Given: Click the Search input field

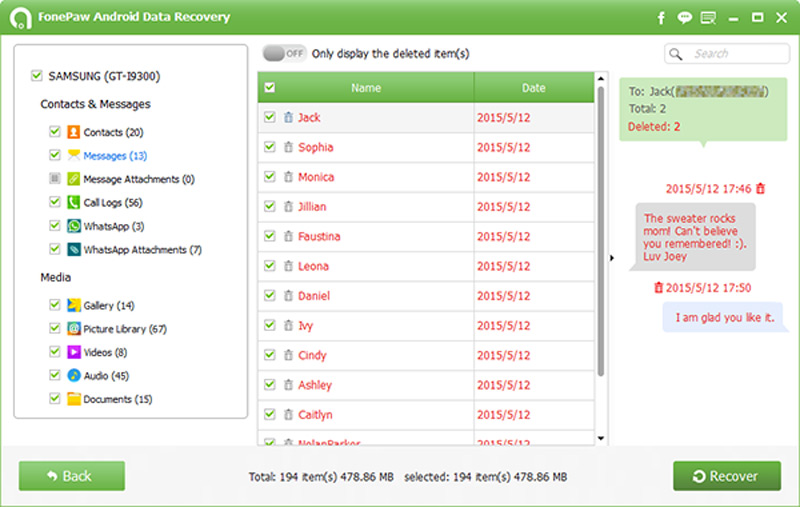Looking at the screenshot, I should point(727,54).
